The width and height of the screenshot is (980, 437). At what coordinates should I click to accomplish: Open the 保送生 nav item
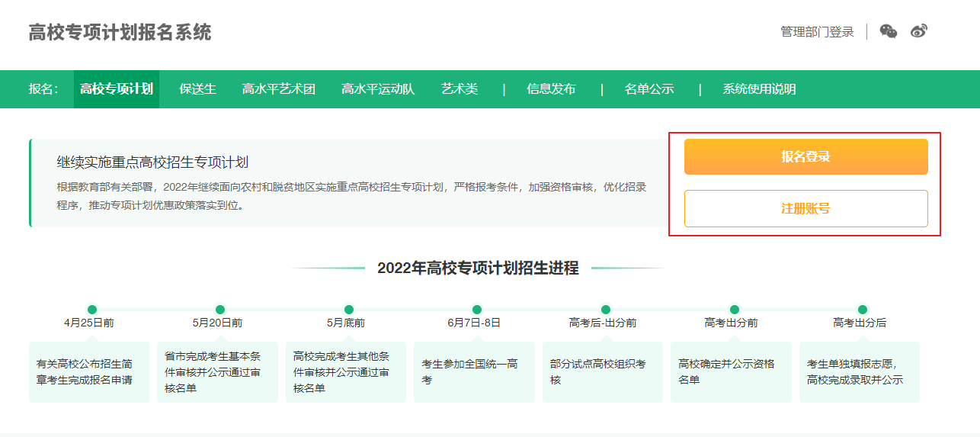[198, 89]
